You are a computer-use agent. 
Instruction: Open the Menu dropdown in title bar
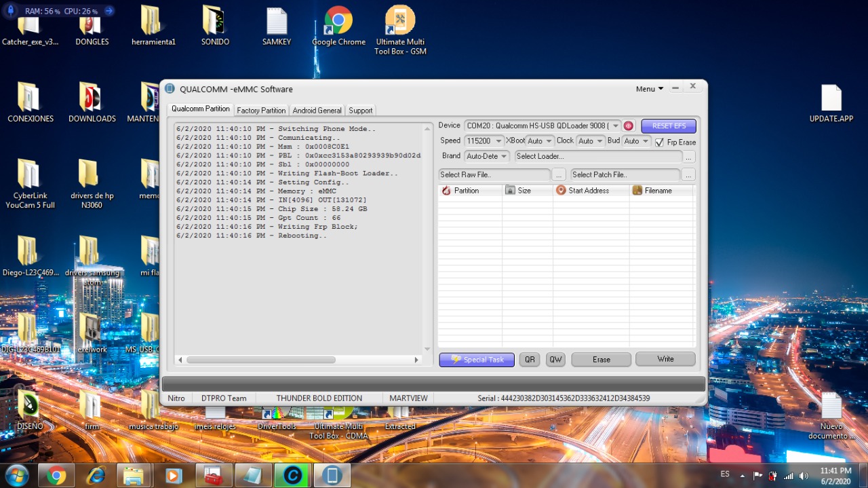650,89
